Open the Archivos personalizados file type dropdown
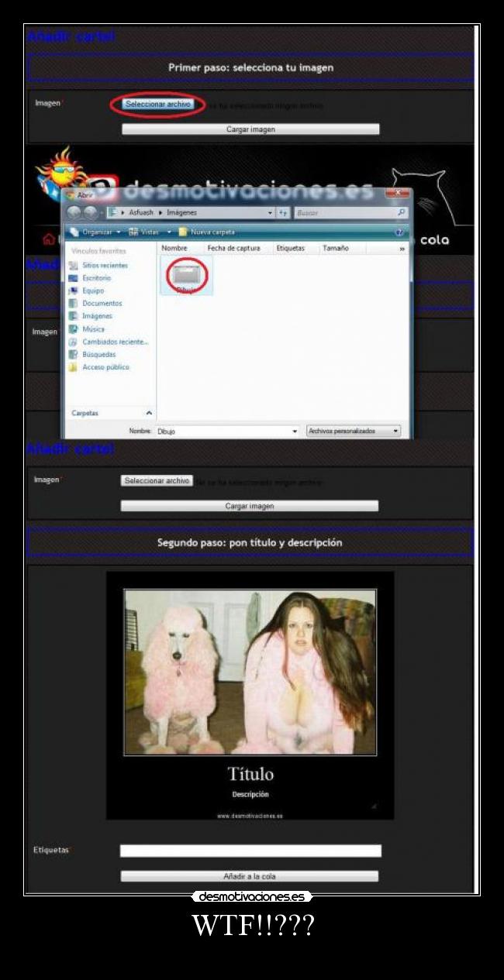The width and height of the screenshot is (504, 980). click(354, 431)
